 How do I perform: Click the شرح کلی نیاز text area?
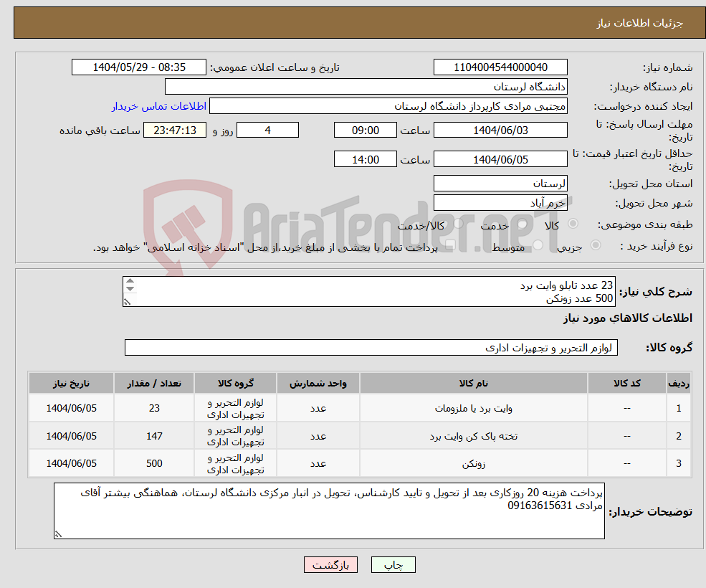(368, 292)
